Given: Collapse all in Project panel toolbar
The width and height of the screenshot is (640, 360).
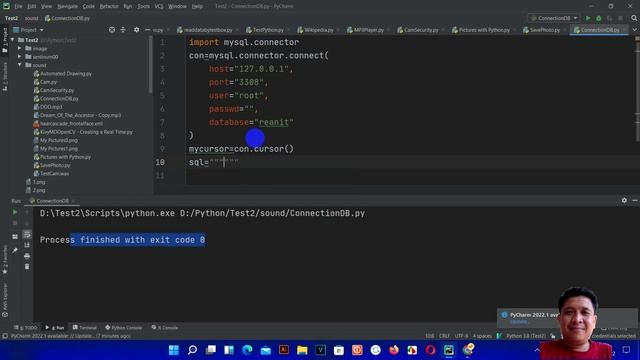Looking at the screenshot, I should [x=123, y=30].
